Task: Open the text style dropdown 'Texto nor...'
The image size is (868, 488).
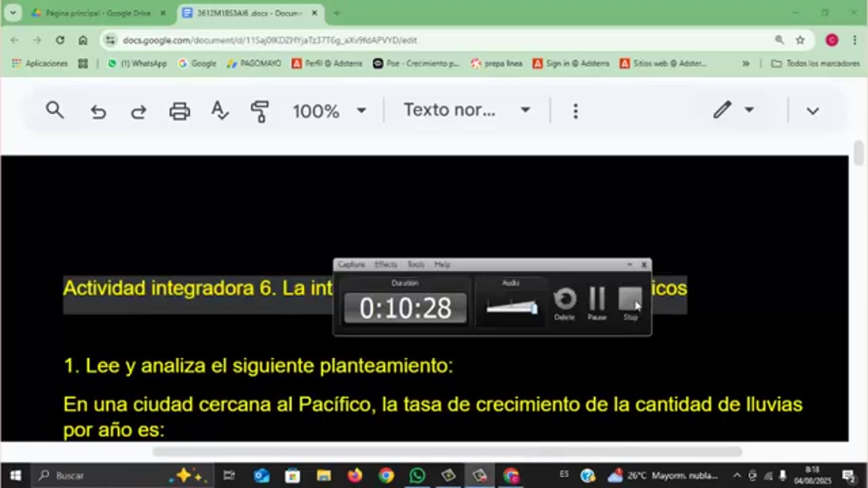Action: click(467, 110)
